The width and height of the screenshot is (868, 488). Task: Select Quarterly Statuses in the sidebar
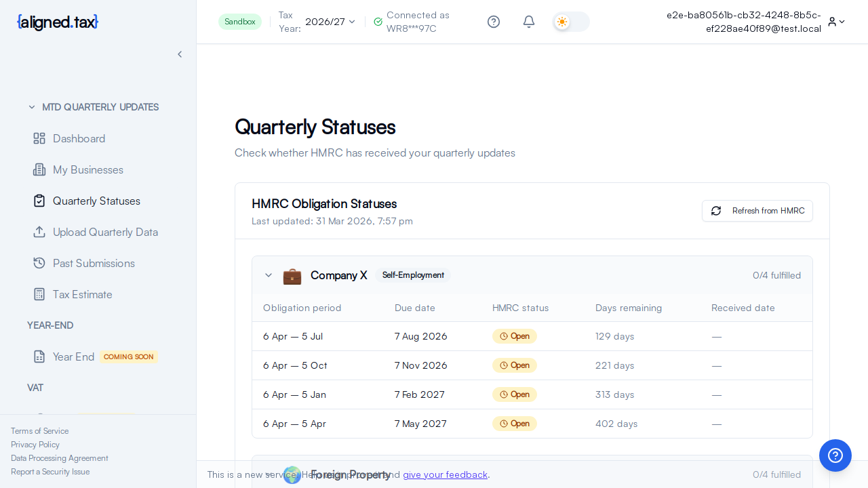tap(95, 201)
